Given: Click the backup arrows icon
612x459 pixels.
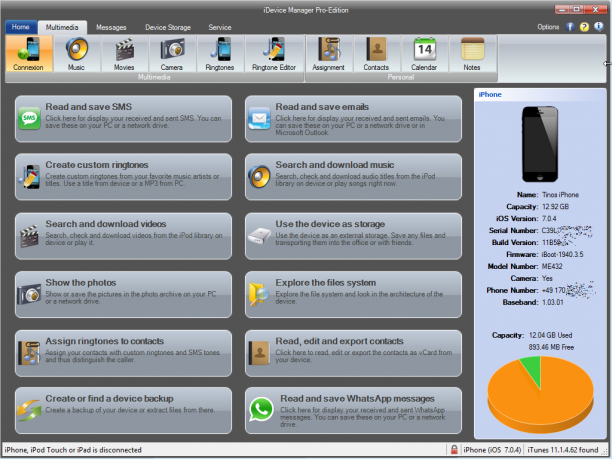Looking at the screenshot, I should (x=29, y=410).
